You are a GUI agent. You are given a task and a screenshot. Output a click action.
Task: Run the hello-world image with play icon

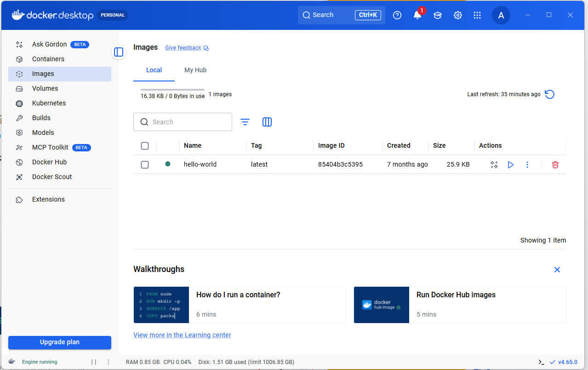[510, 165]
